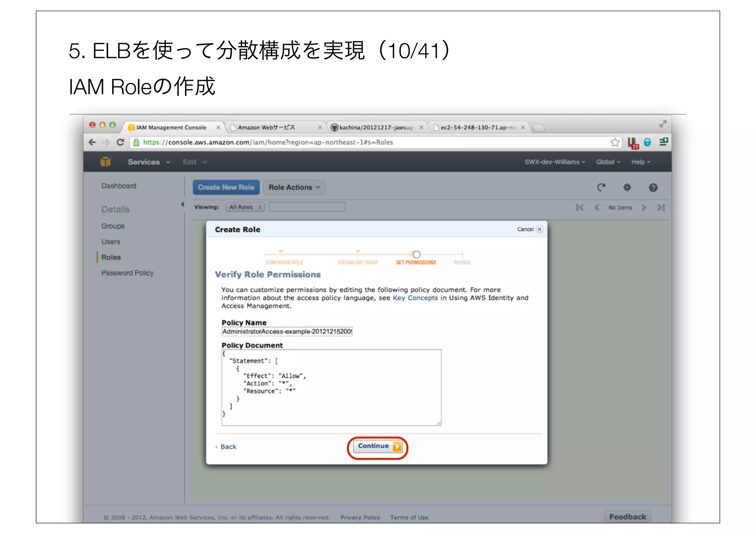Open the Privacy Policy footer link
This screenshot has height=534, width=756.
pyautogui.click(x=360, y=517)
